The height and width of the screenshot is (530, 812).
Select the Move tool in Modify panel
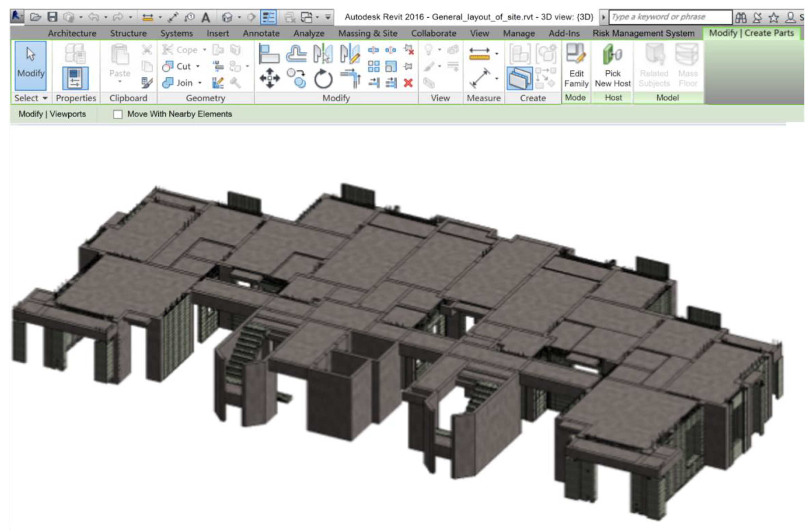[x=269, y=78]
